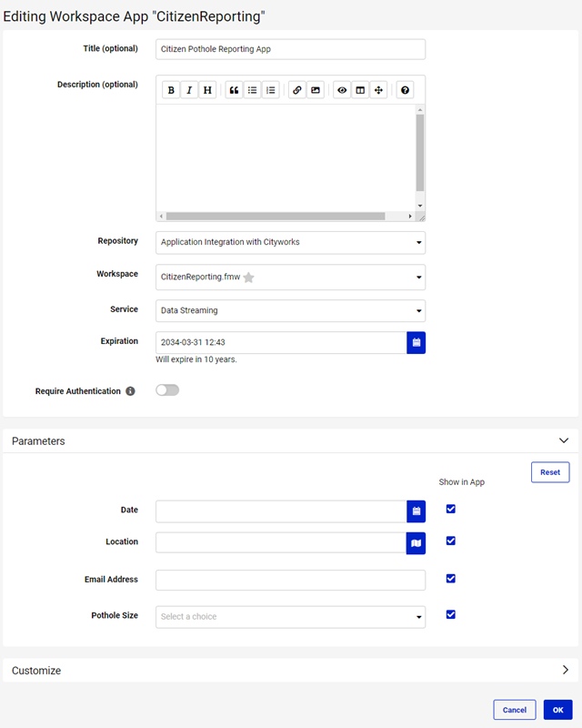This screenshot has width=582, height=728.
Task: Open the Repository dropdown
Action: click(290, 242)
